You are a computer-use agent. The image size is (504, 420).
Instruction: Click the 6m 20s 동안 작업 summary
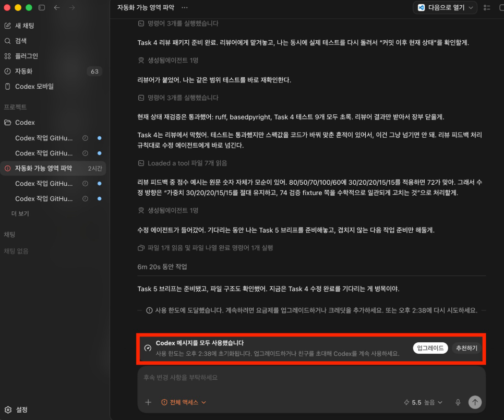[x=162, y=267]
